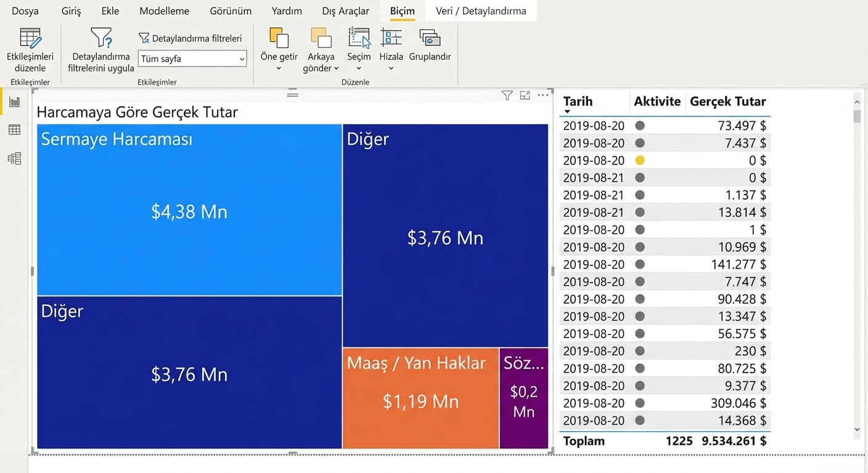The height and width of the screenshot is (473, 868).
Task: Click the Etkileşimleri düzenle icon
Action: pos(30,38)
